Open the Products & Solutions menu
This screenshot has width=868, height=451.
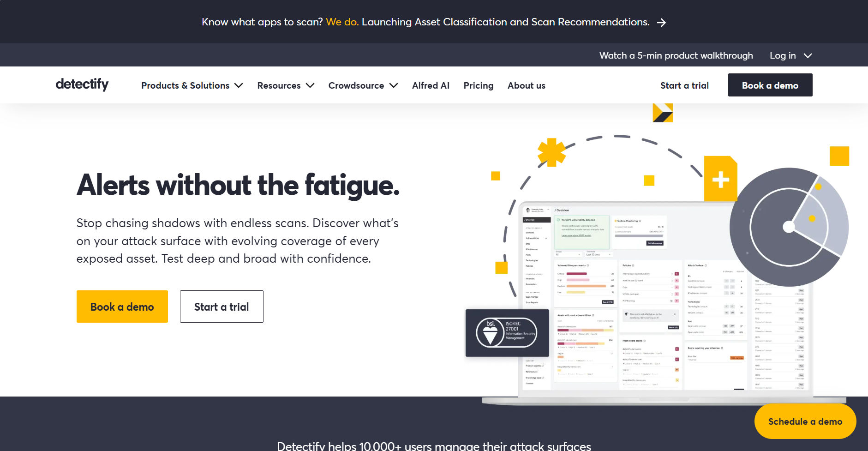[x=186, y=85]
